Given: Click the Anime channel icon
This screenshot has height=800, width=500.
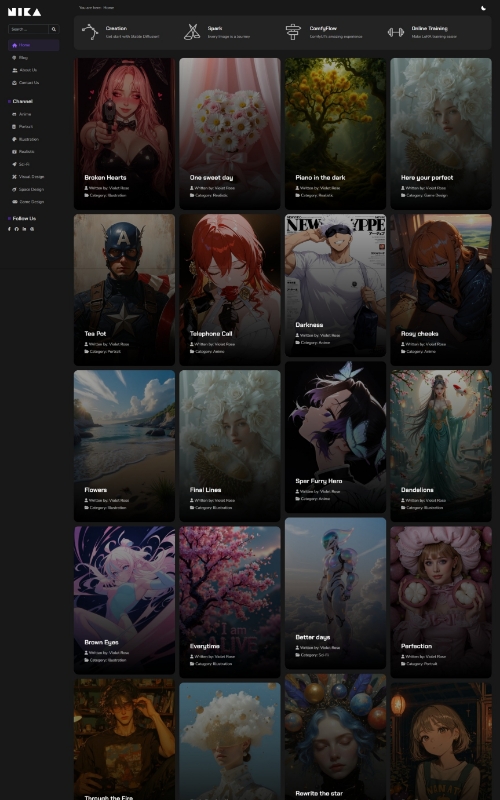Looking at the screenshot, I should [14, 114].
